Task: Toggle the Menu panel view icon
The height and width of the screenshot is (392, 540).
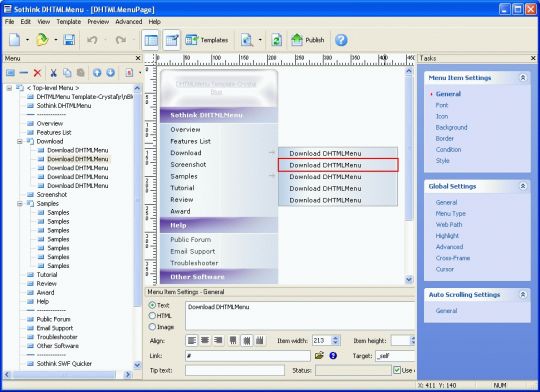Action: 151,40
